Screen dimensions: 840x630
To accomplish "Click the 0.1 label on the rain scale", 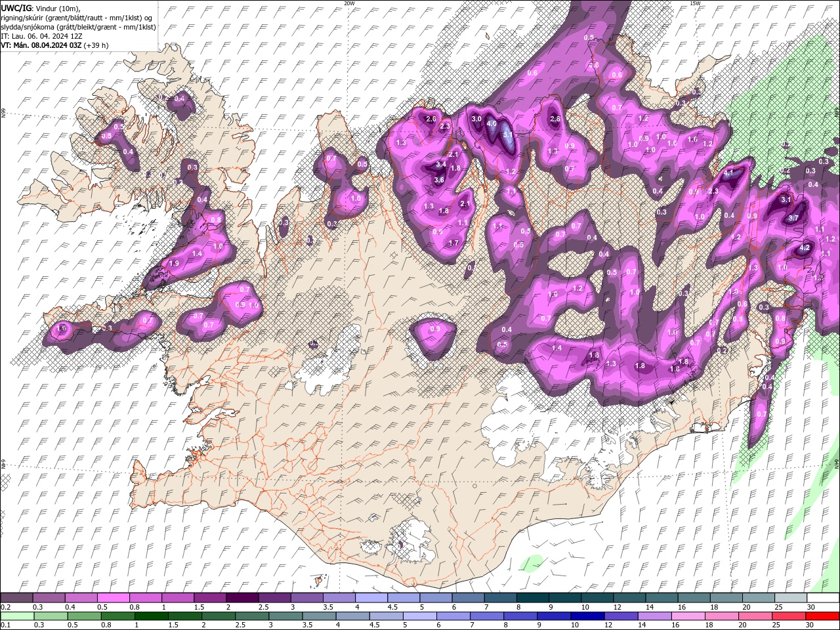I will coord(5,625).
